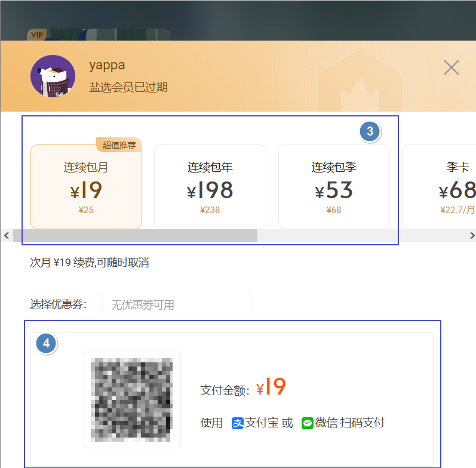The height and width of the screenshot is (468, 476).
Task: Click the right scroll arrow
Action: click(x=472, y=235)
